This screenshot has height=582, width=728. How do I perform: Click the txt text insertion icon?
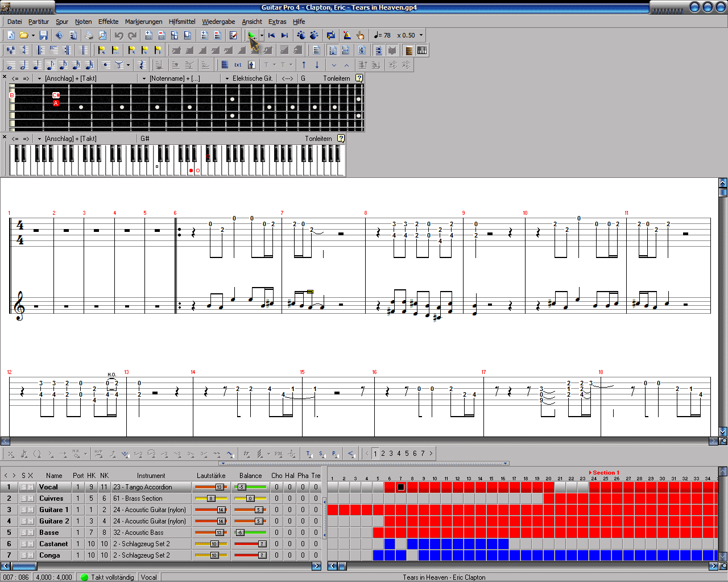238,65
